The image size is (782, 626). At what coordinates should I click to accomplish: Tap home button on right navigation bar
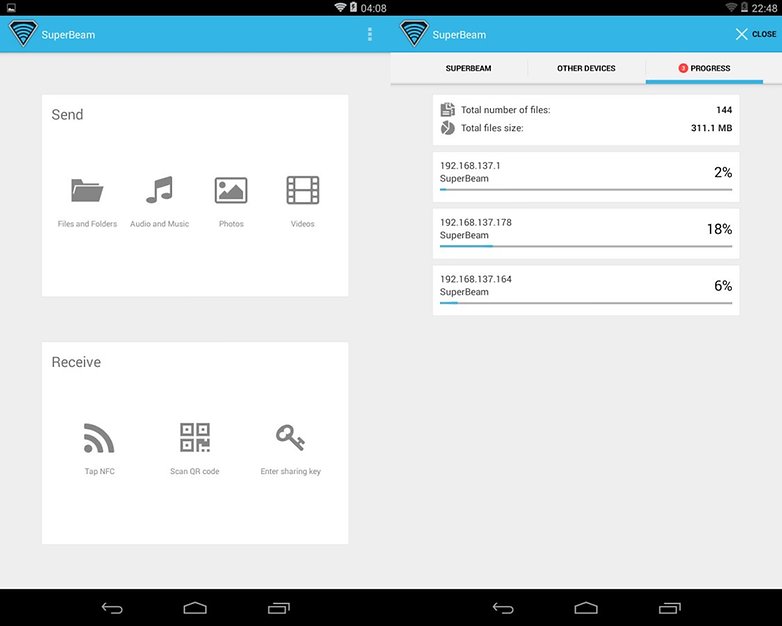click(586, 608)
